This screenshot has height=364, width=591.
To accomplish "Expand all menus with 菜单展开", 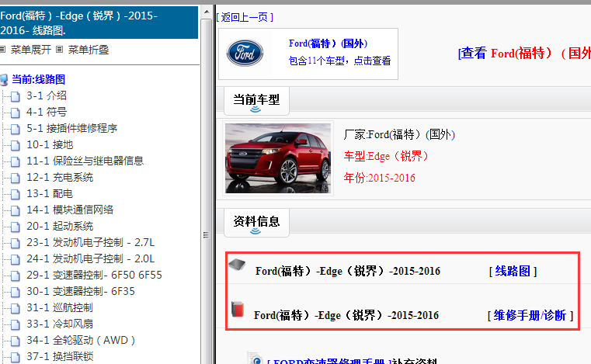I will point(30,50).
